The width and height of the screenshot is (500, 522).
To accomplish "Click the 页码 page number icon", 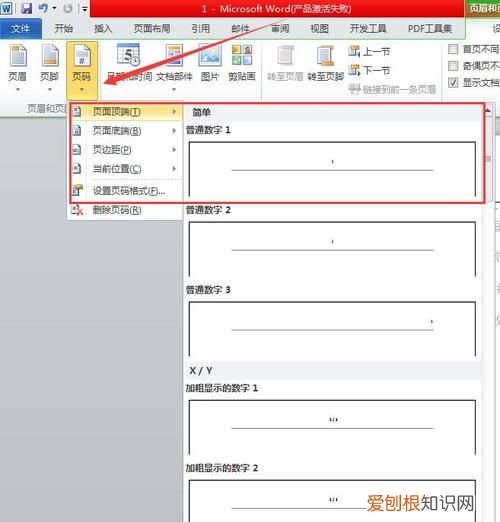I will (82, 56).
